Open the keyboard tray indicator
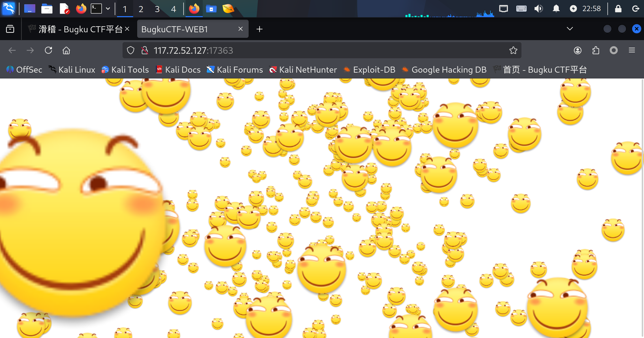644x338 pixels. click(521, 9)
